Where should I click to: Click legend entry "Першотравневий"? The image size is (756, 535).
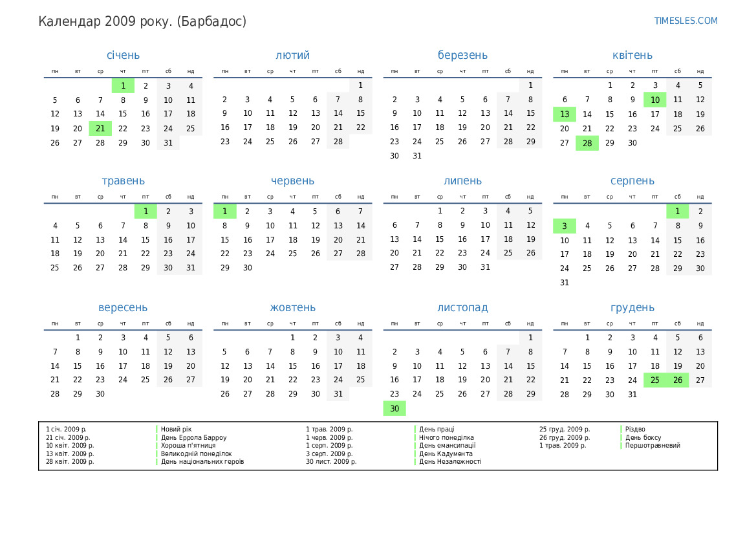(653, 445)
